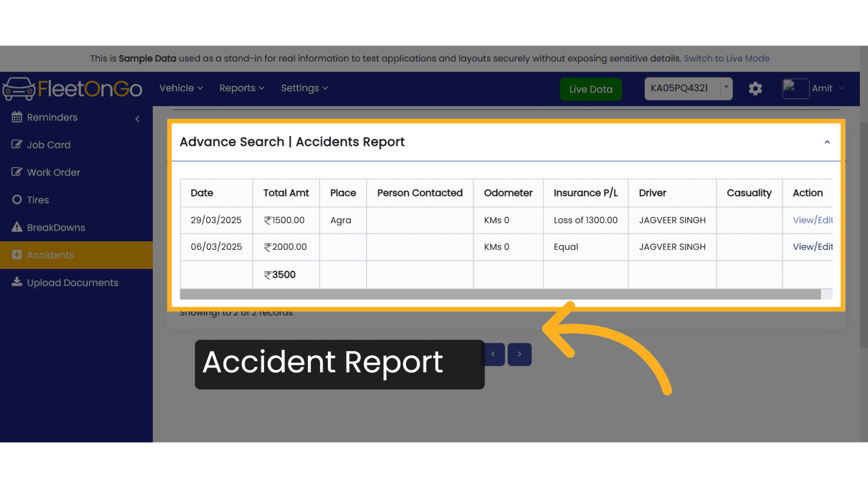Collapse the sidebar using Reminders chevron

(x=137, y=119)
